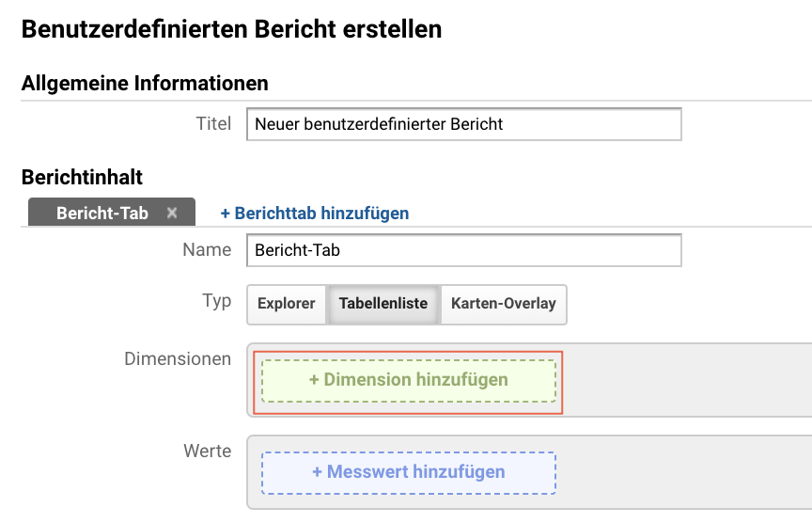Choose the Karten-Overlay report type
Image resolution: width=812 pixels, height=523 pixels.
coord(504,304)
